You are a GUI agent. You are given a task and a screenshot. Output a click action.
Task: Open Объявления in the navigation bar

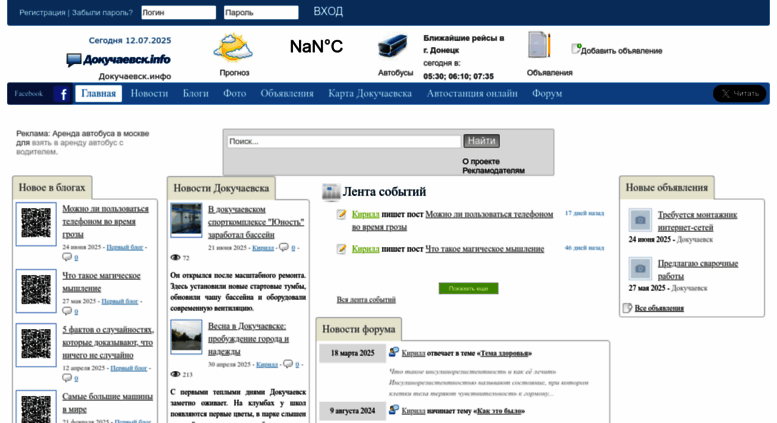287,94
